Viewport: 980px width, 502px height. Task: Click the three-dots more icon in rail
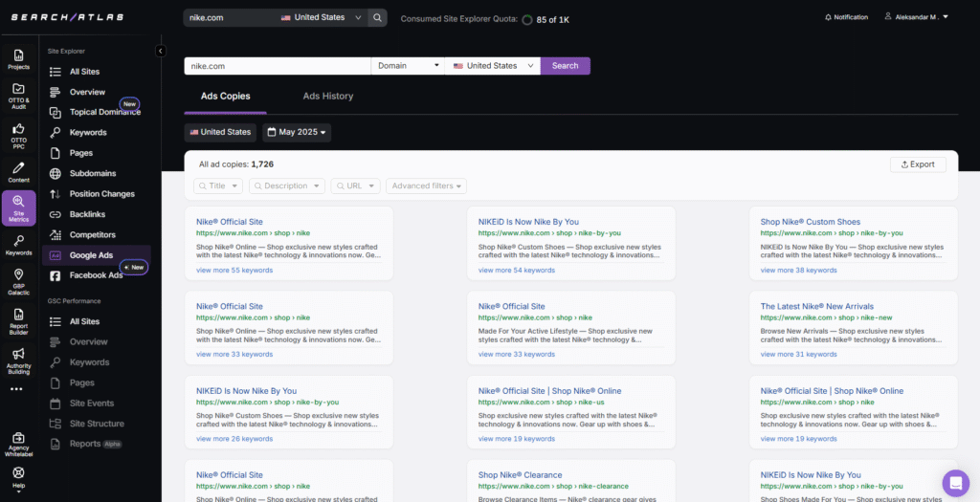16,389
